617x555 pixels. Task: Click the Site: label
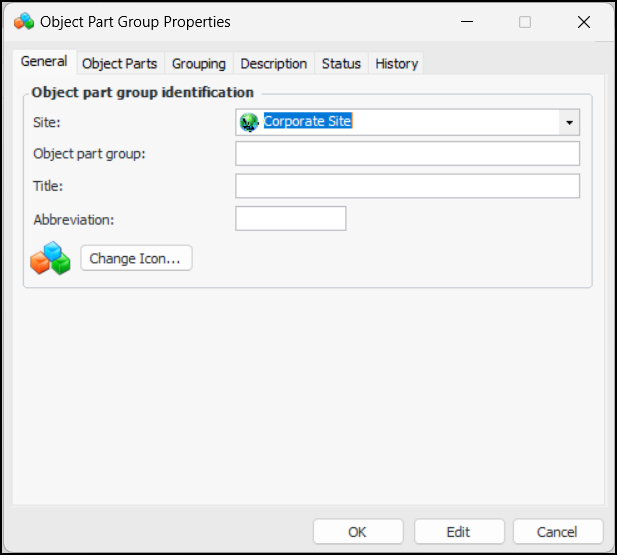tap(47, 122)
